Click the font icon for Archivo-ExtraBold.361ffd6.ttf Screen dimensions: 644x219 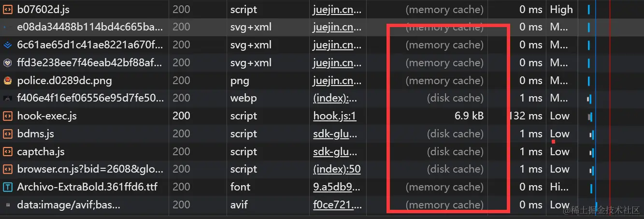[7, 187]
